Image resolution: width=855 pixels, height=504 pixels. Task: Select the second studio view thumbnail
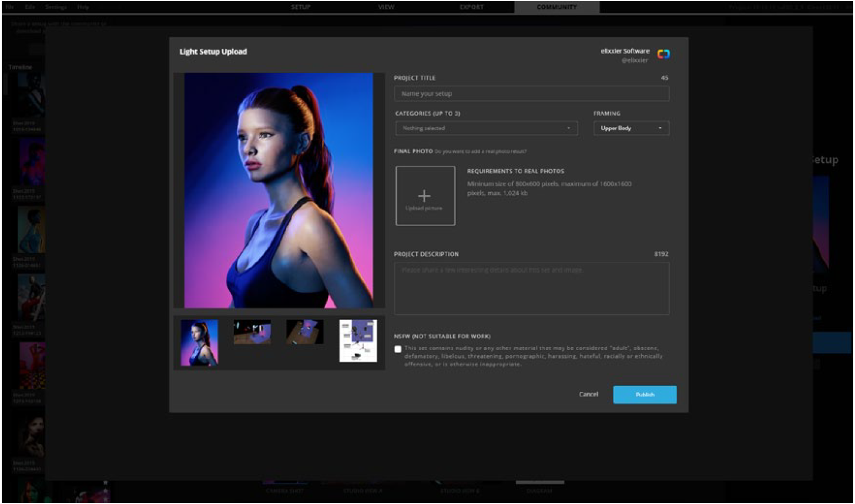pyautogui.click(x=252, y=332)
